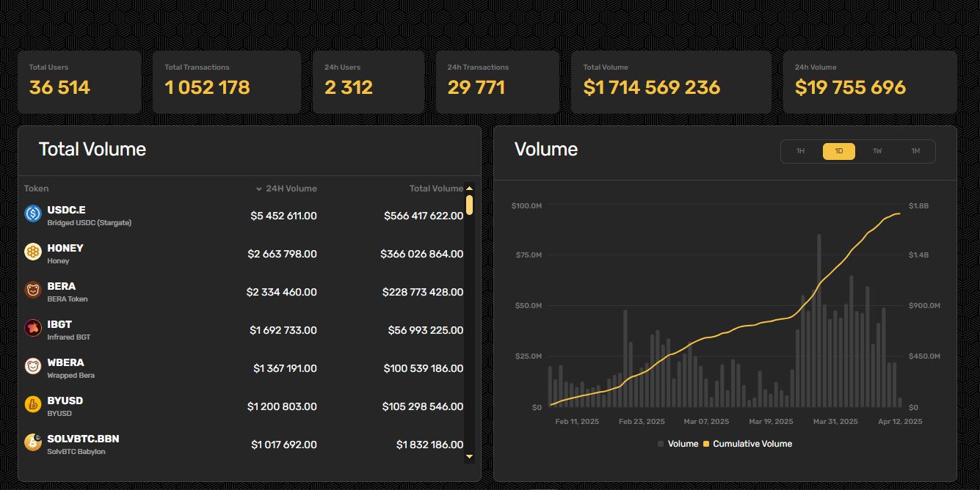Image resolution: width=980 pixels, height=490 pixels.
Task: Switch chart to 1M interval
Action: pyautogui.click(x=915, y=151)
